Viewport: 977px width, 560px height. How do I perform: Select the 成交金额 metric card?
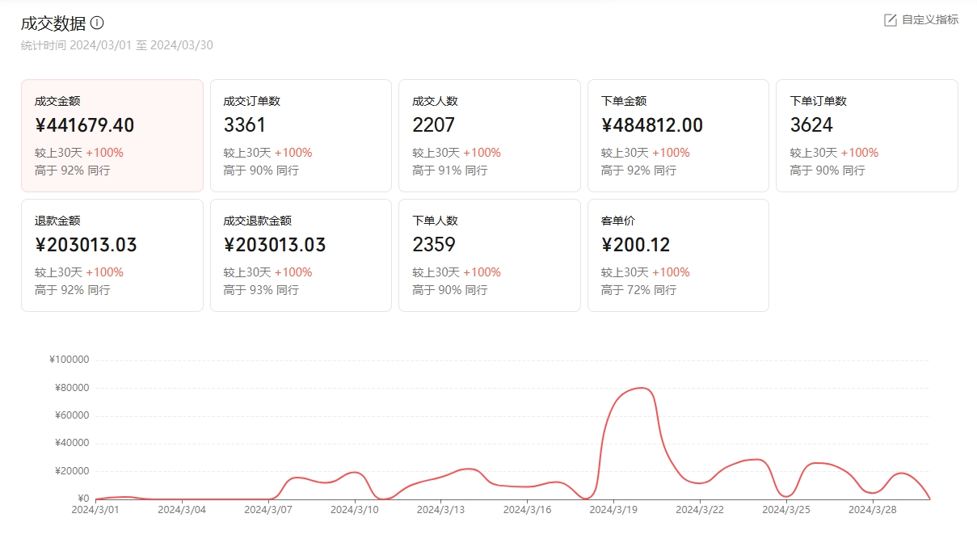point(112,136)
